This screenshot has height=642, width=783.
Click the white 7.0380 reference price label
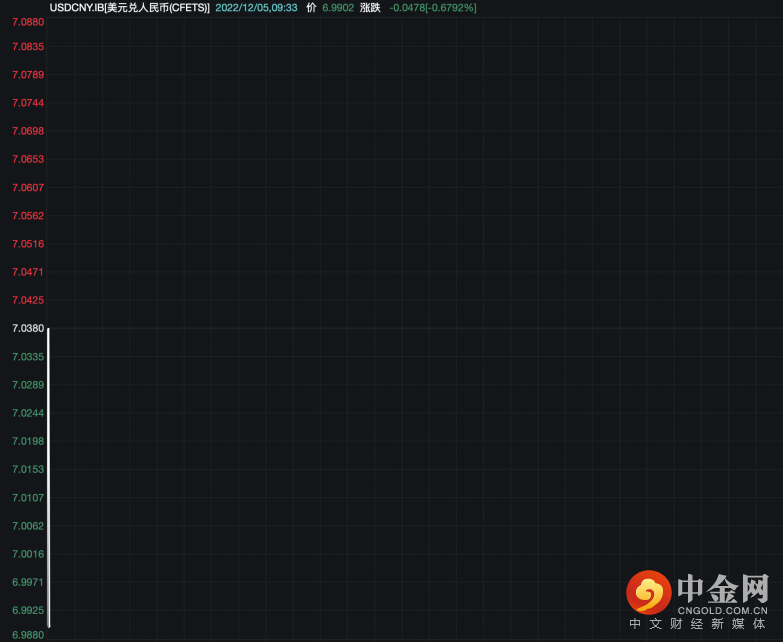click(28, 328)
